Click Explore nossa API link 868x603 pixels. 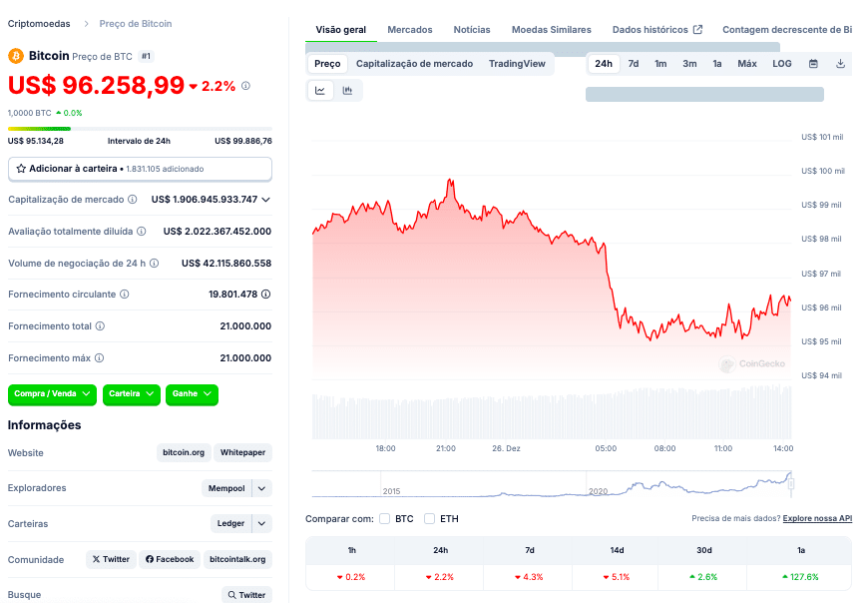(x=817, y=518)
